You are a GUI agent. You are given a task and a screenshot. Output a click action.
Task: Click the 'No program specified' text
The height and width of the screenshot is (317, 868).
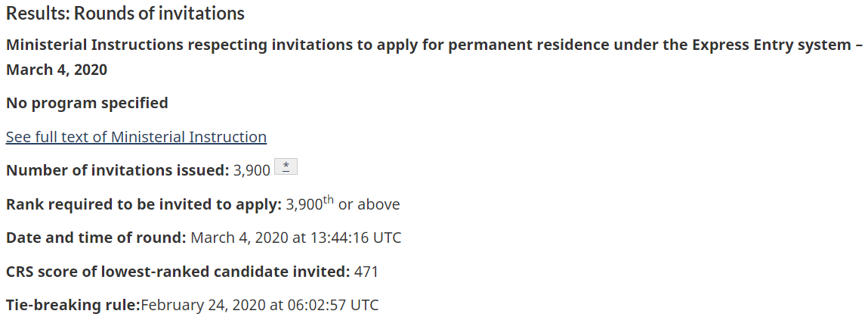tap(87, 103)
